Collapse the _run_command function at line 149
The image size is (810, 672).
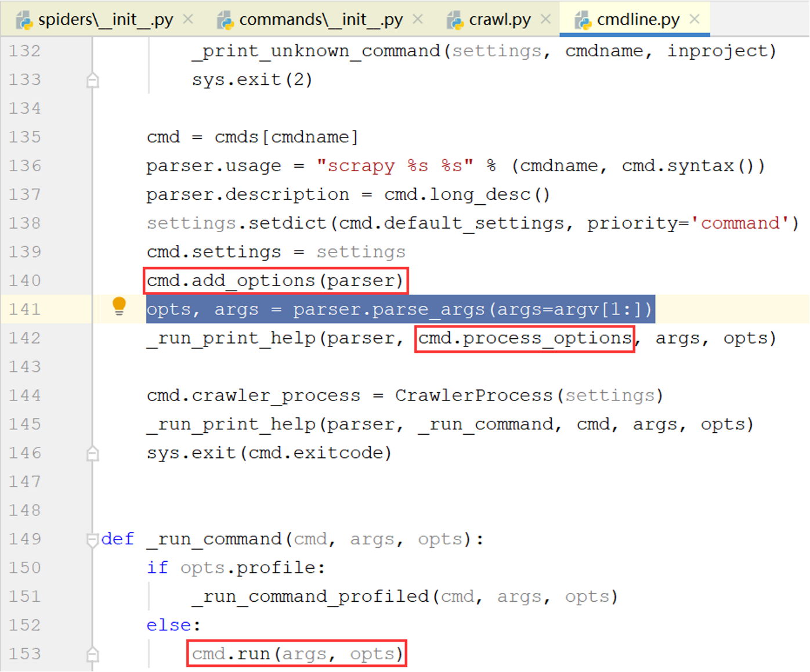92,540
